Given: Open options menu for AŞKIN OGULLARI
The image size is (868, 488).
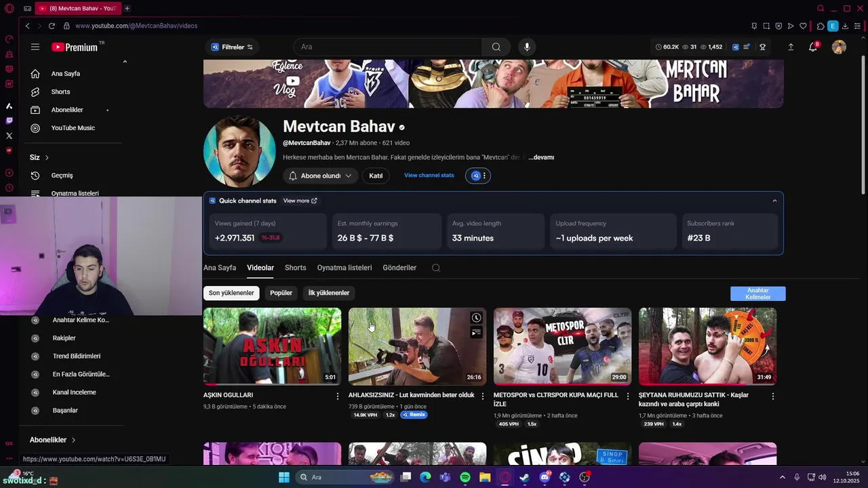Looking at the screenshot, I should click(x=338, y=396).
